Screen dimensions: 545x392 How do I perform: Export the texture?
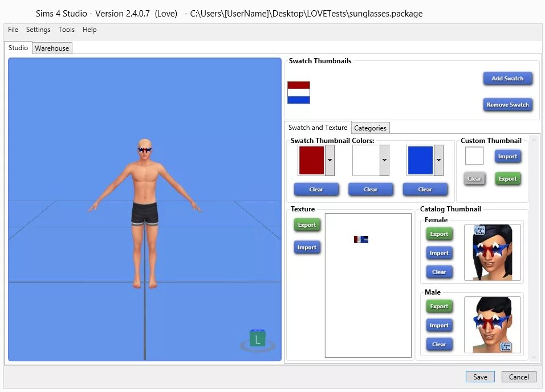click(x=307, y=225)
